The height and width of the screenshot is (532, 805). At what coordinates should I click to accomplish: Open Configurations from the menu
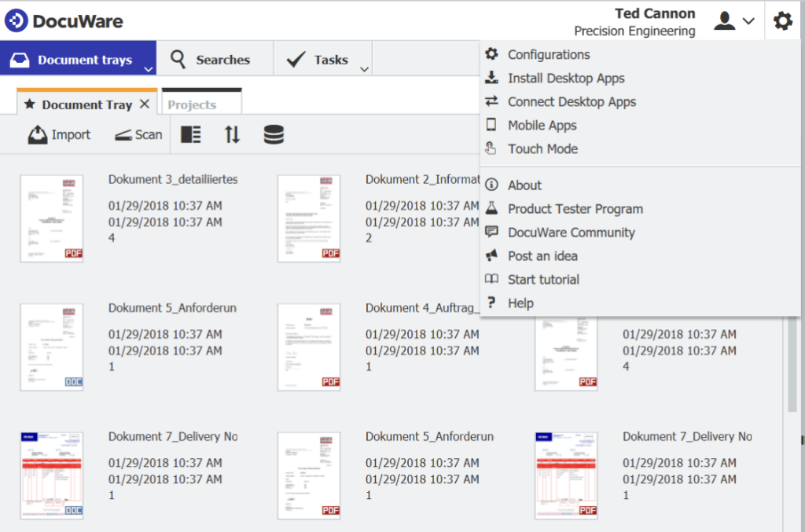point(640,54)
